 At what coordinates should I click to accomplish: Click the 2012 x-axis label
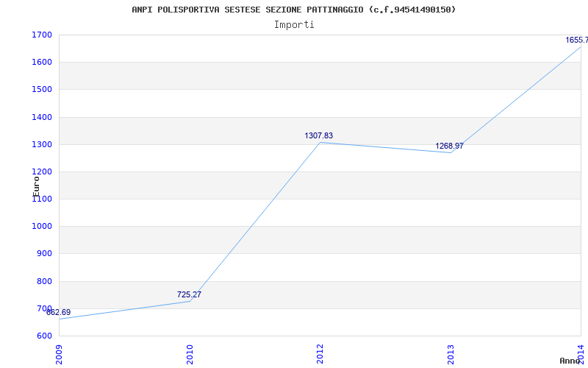pos(320,354)
